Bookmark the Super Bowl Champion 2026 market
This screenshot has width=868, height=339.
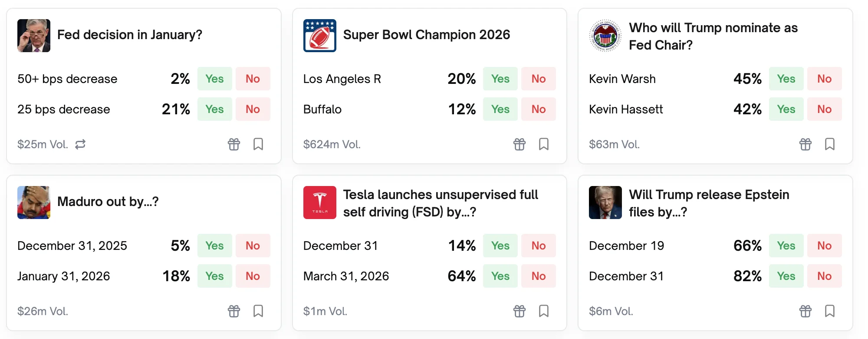coord(544,144)
